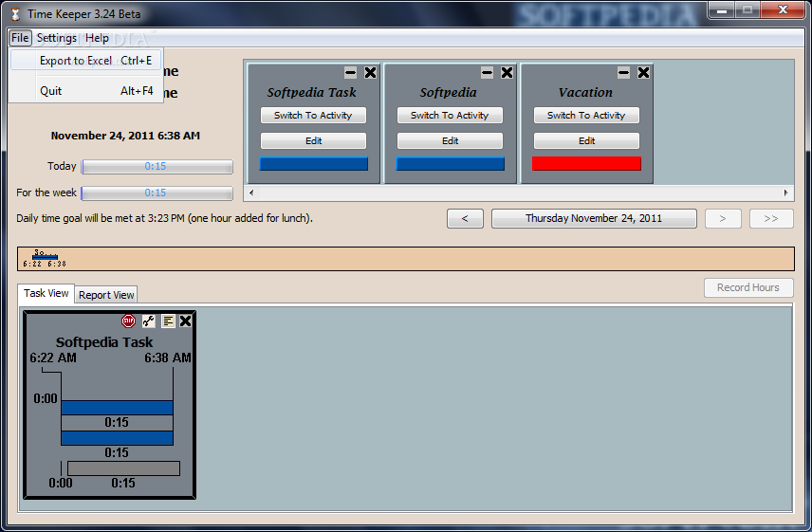The image size is (812, 532).
Task: Edit the Softpedia Task activity
Action: tap(313, 140)
